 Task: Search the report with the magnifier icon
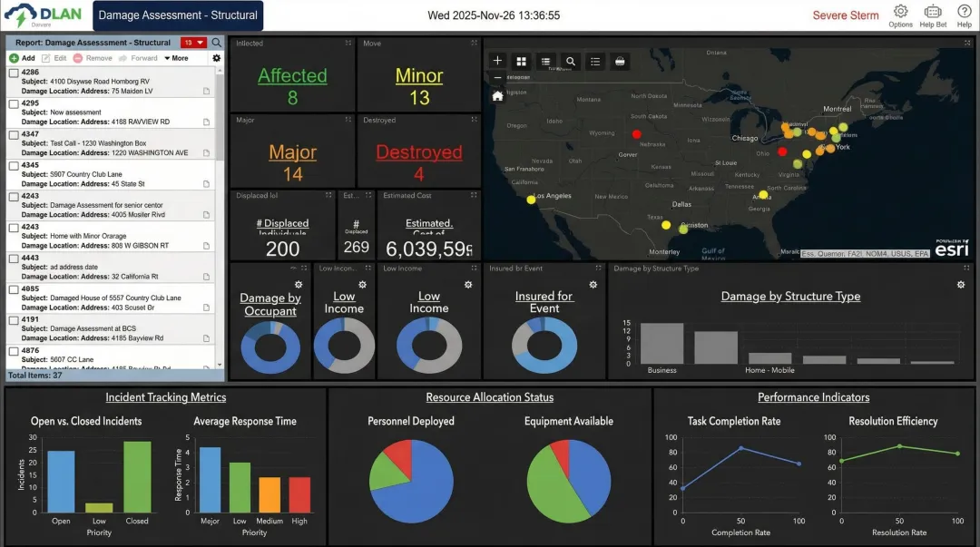pos(216,43)
